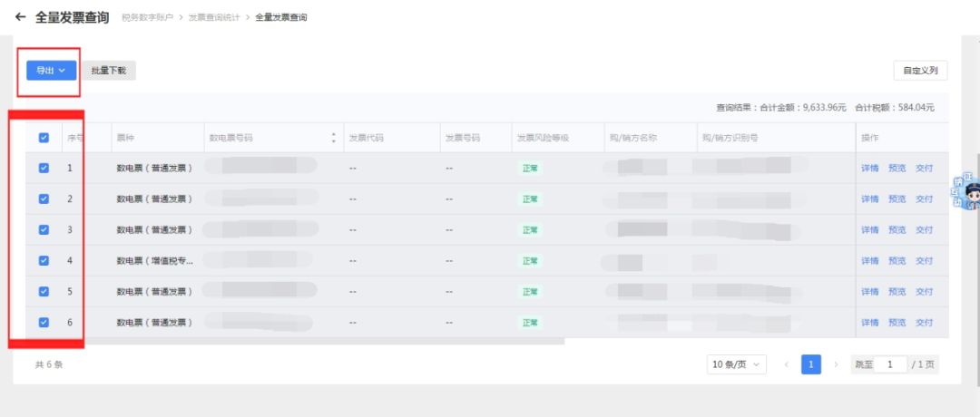Open 详情 for row 4

(x=870, y=260)
